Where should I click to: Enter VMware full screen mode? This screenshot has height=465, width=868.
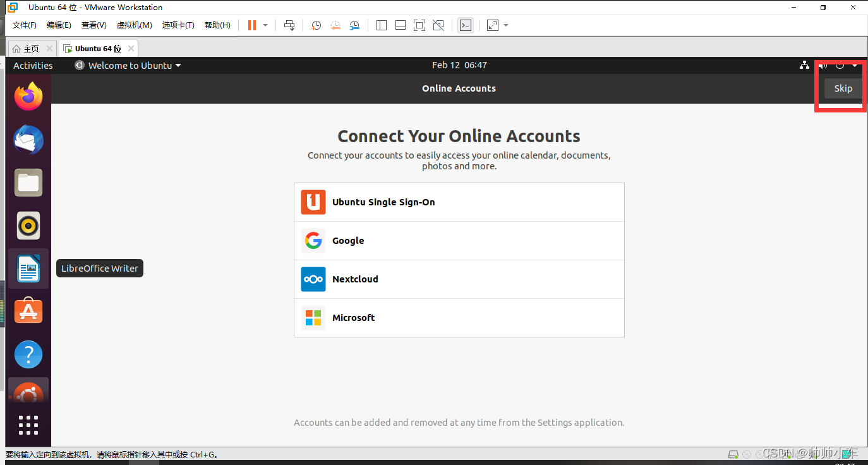click(419, 25)
